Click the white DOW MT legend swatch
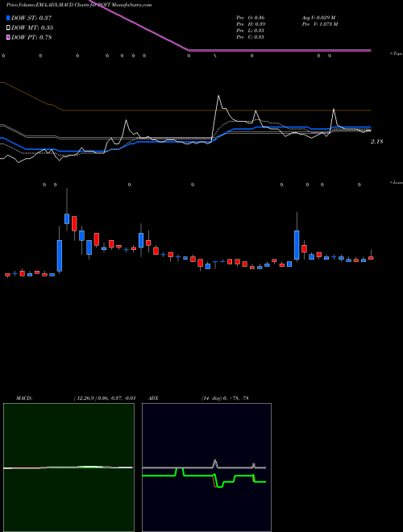This screenshot has width=403, height=532. pos(8,28)
